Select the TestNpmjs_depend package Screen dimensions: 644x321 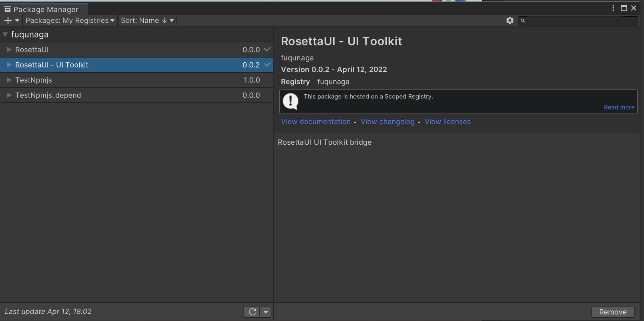click(48, 95)
